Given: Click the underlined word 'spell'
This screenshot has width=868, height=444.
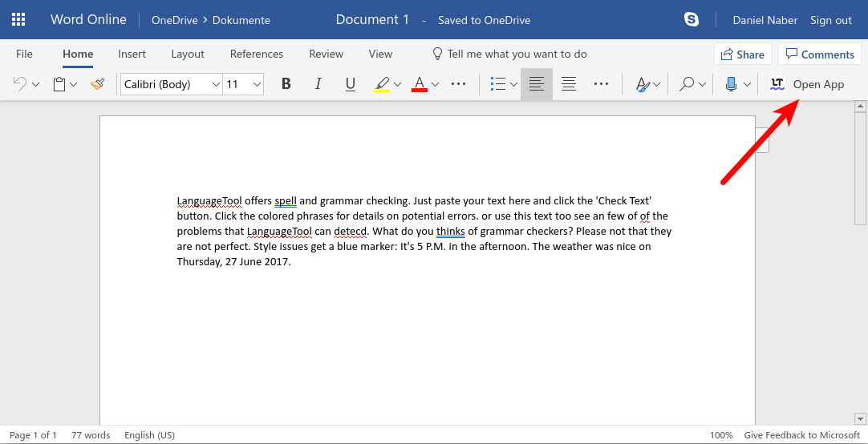Looking at the screenshot, I should pos(286,200).
